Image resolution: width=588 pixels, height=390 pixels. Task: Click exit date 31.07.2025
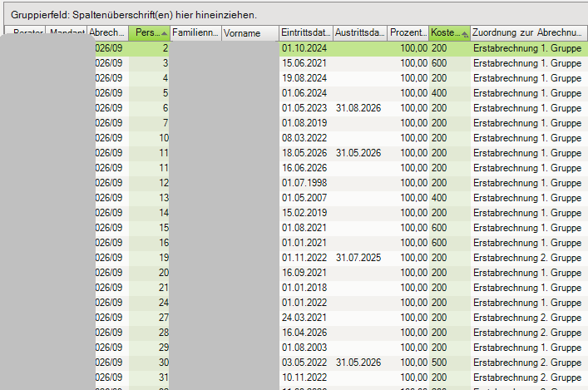(x=358, y=258)
